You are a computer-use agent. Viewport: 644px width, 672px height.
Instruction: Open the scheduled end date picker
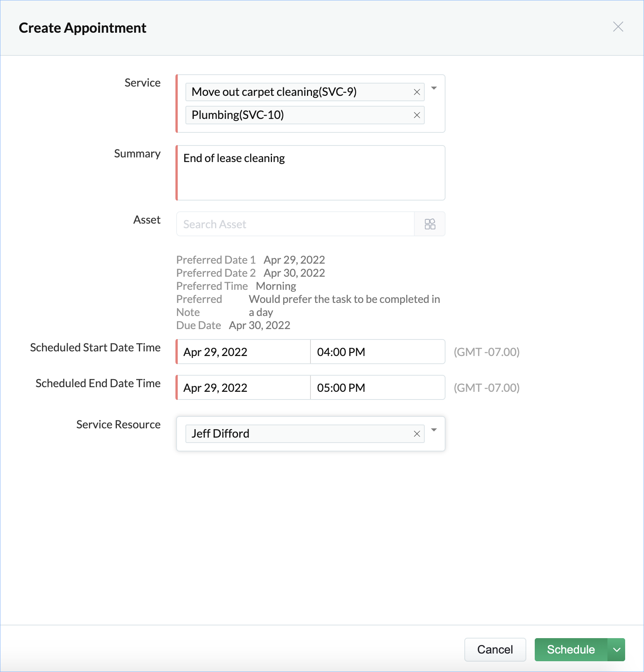pos(244,388)
